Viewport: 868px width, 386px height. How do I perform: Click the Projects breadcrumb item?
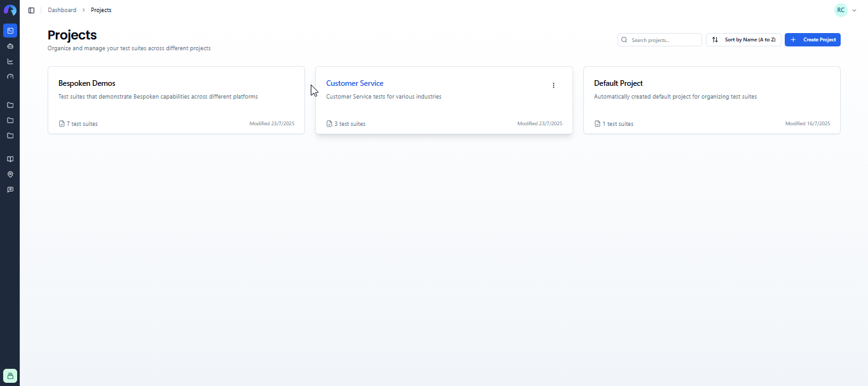coord(101,10)
